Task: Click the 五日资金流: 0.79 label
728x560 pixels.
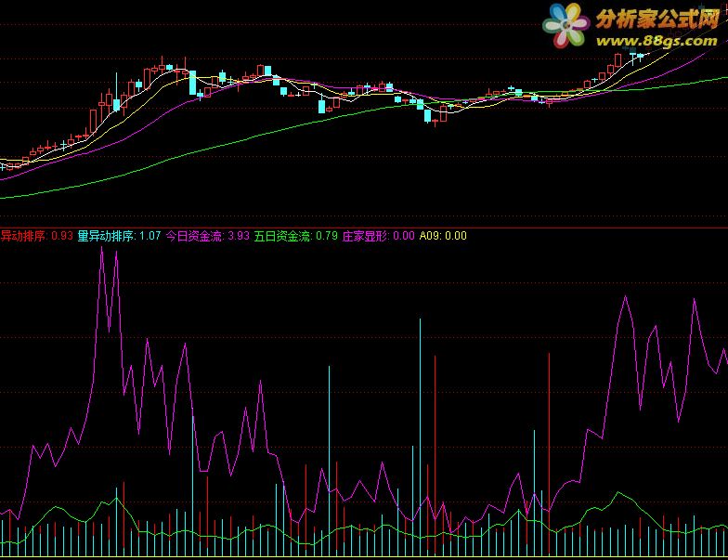Action: [295, 236]
